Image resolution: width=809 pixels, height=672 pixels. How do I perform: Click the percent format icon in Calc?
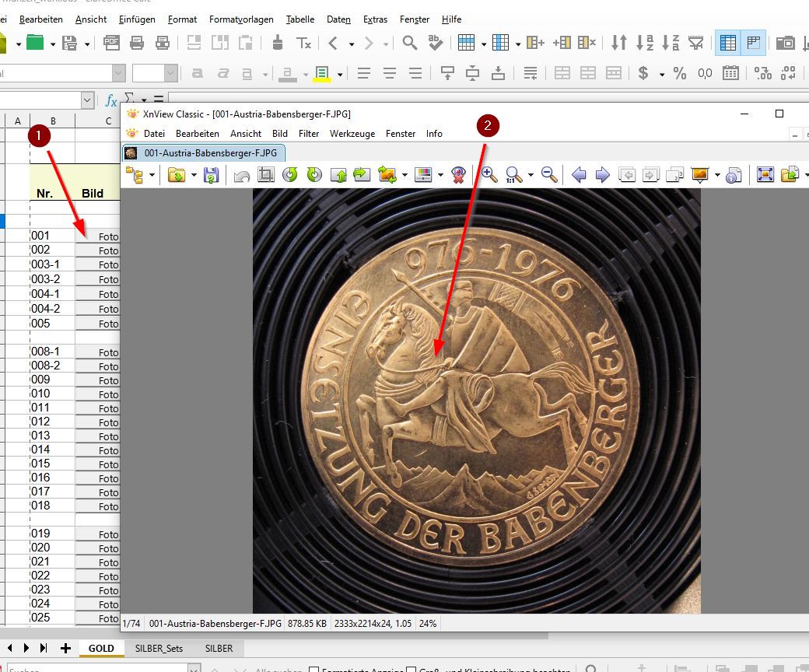pos(680,73)
